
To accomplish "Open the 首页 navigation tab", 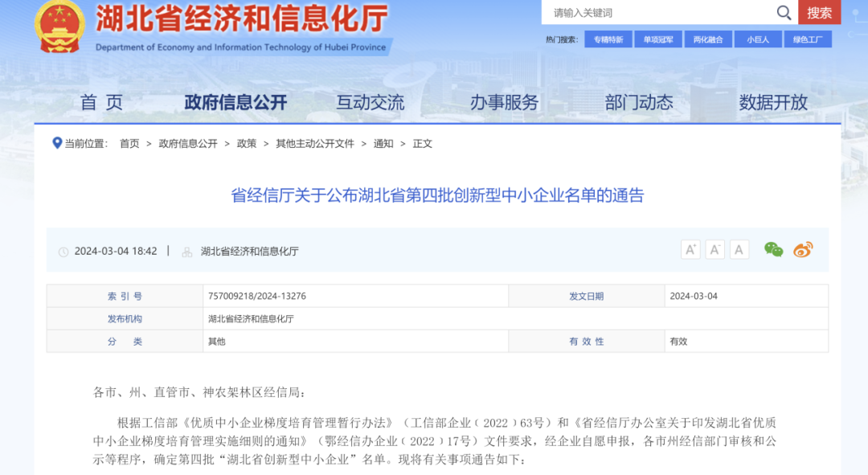I will point(101,103).
